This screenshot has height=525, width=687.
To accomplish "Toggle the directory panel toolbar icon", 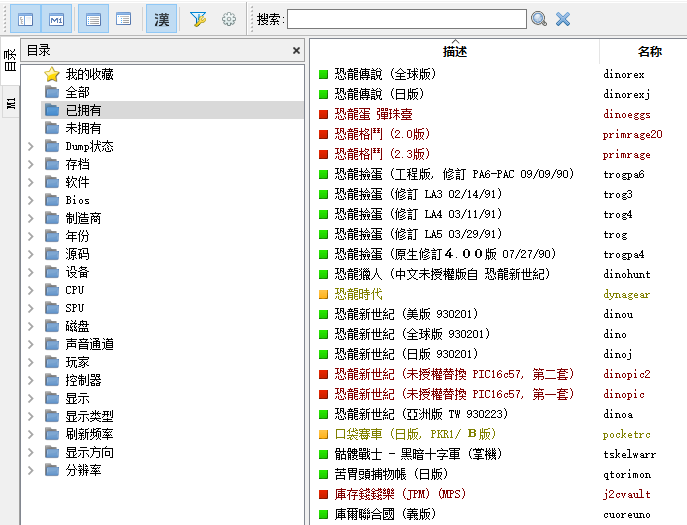I will (26, 19).
